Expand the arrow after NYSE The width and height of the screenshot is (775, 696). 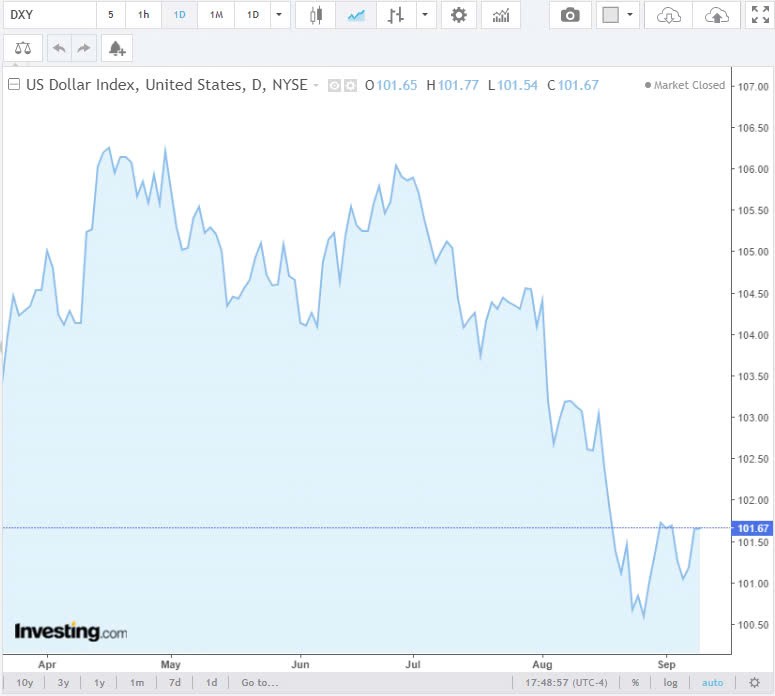click(316, 86)
